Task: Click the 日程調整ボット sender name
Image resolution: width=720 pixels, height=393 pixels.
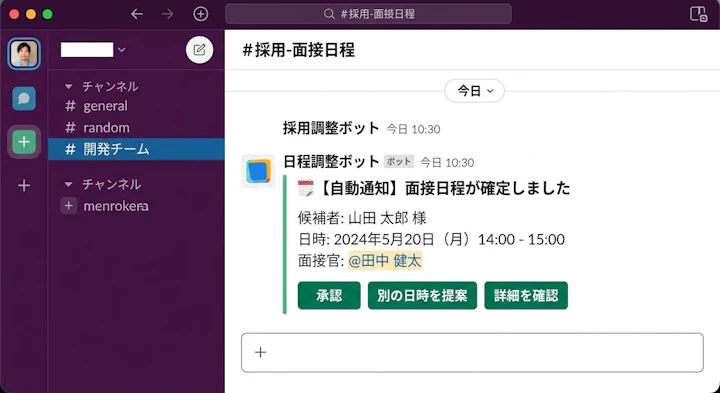Action: [331, 162]
